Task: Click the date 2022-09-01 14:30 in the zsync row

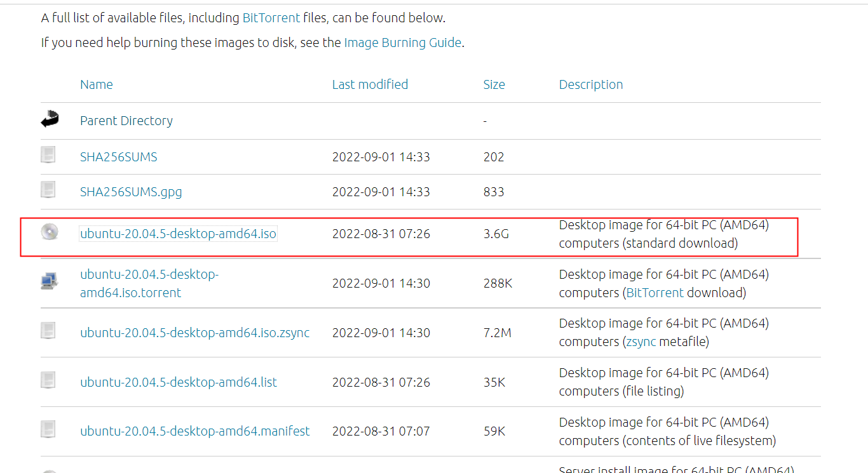Action: [381, 333]
